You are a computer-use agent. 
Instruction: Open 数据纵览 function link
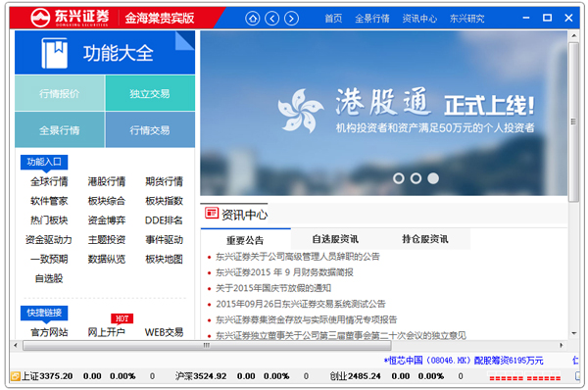[107, 259]
